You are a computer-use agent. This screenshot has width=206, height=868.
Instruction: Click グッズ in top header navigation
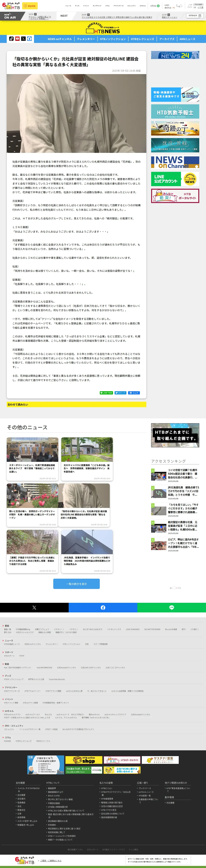(77, 6)
